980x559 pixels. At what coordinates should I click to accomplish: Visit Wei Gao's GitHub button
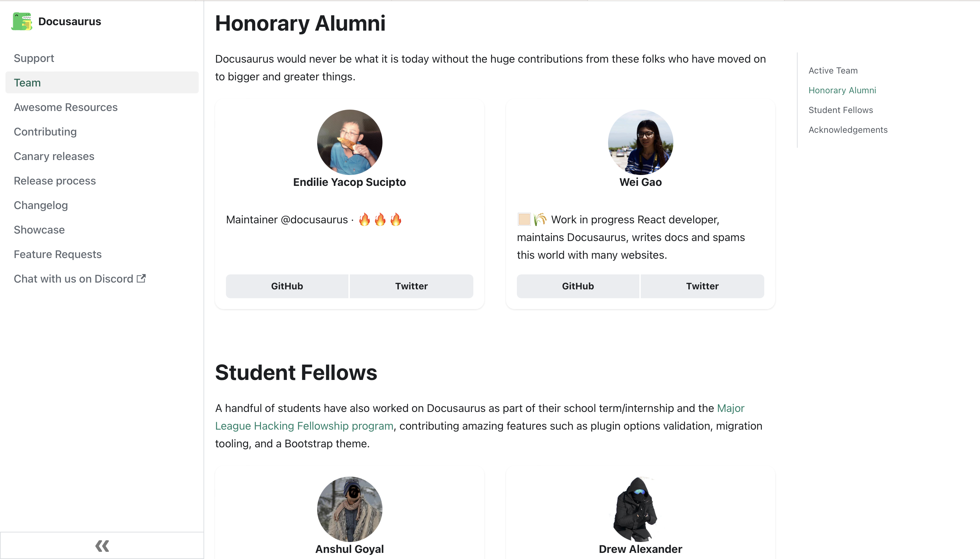578,286
